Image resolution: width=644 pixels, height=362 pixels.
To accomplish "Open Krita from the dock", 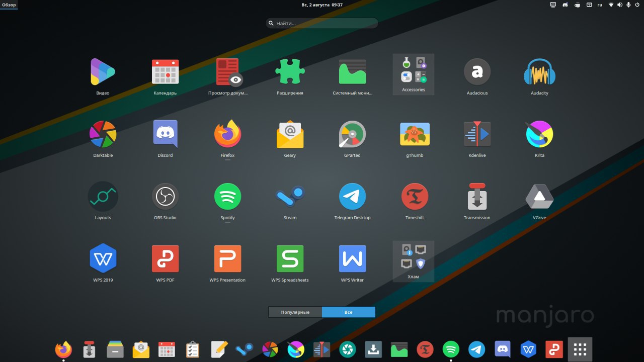I will point(296,349).
